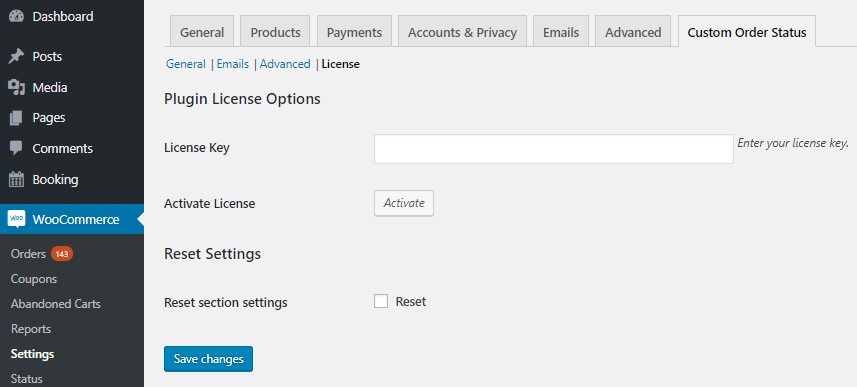
Task: Open the General sub-section link
Action: (x=186, y=64)
